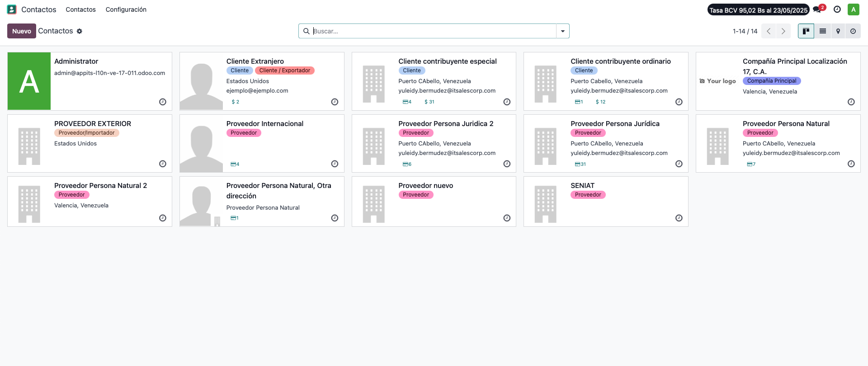The image size is (868, 366).
Task: Open the activity view in view switcher
Action: [x=853, y=31]
